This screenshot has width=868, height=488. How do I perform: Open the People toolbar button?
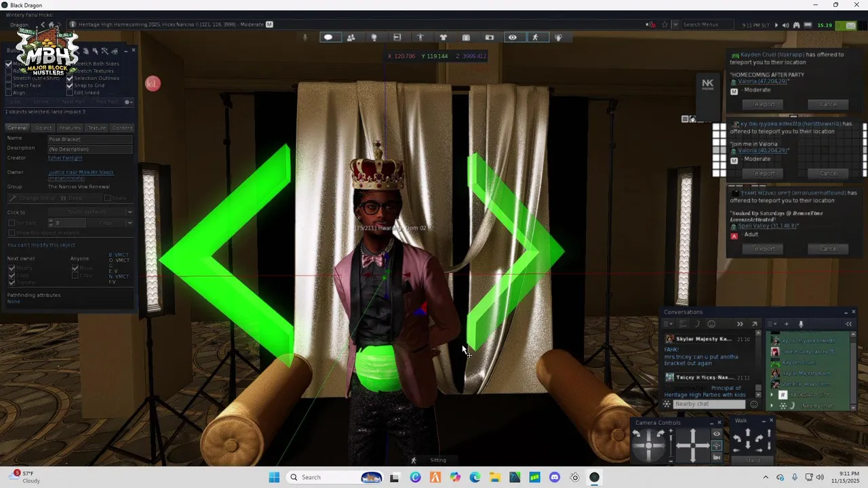tap(351, 37)
